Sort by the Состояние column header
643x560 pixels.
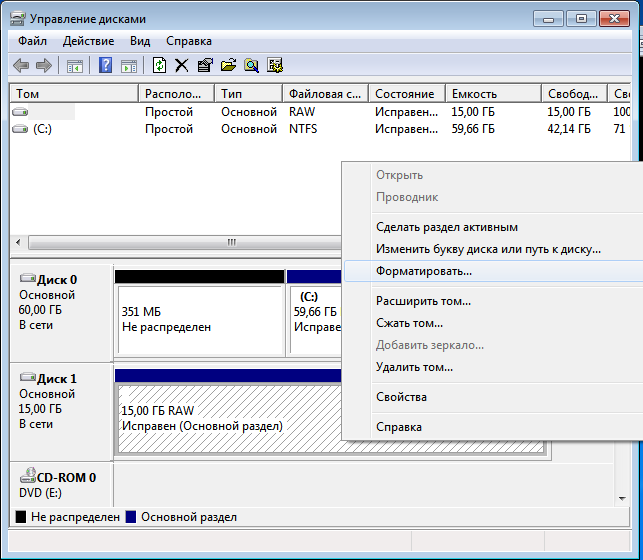click(407, 93)
